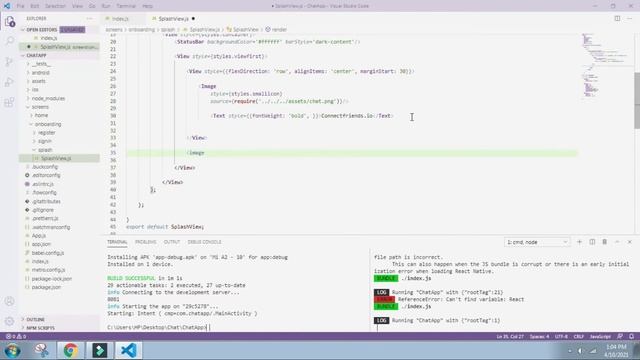The height and width of the screenshot is (360, 640).
Task: Select the SplashView.js editor tab
Action: coord(173,19)
